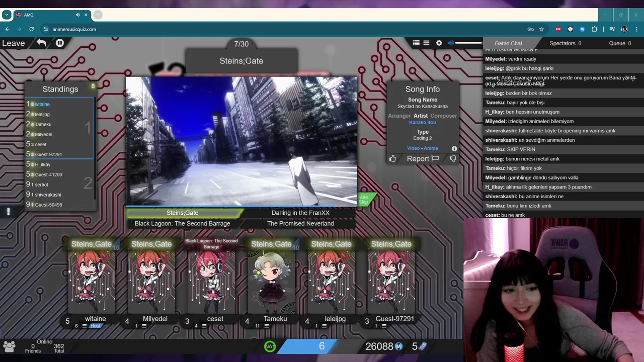The width and height of the screenshot is (644, 362).
Task: Select the Steins;Gate answer option
Action: 183,213
